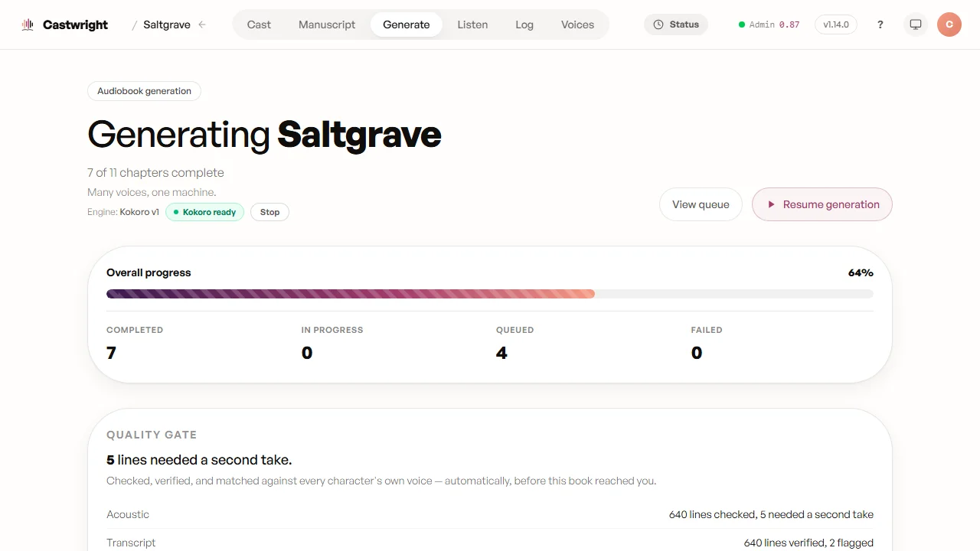Click the back arrow next to Saltgrave
Screen dimensions: 980x551
(x=202, y=24)
